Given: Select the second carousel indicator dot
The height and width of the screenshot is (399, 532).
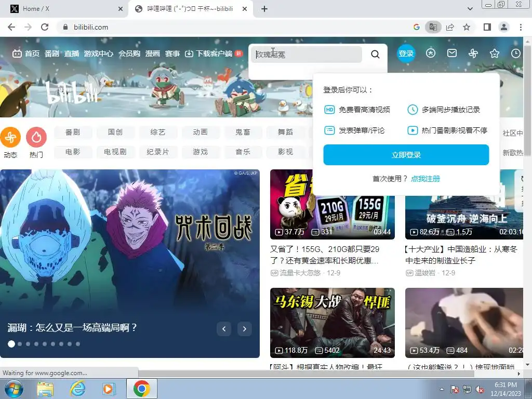Looking at the screenshot, I should pos(20,344).
